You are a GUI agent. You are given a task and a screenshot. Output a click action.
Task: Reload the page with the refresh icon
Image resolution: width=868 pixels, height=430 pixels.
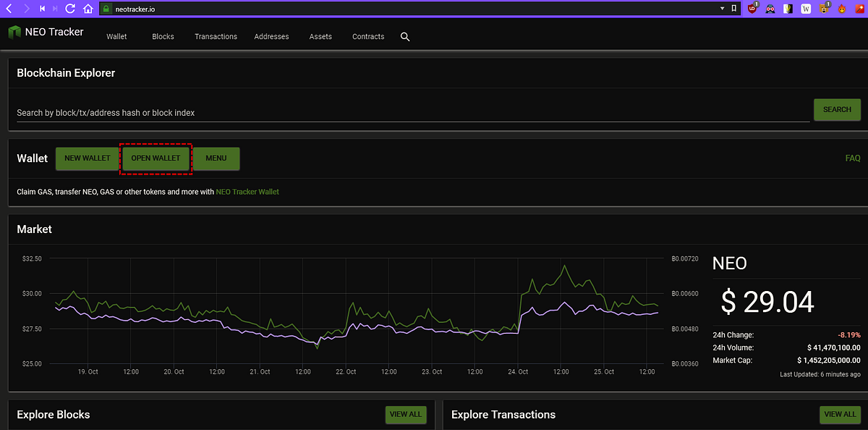pos(70,9)
